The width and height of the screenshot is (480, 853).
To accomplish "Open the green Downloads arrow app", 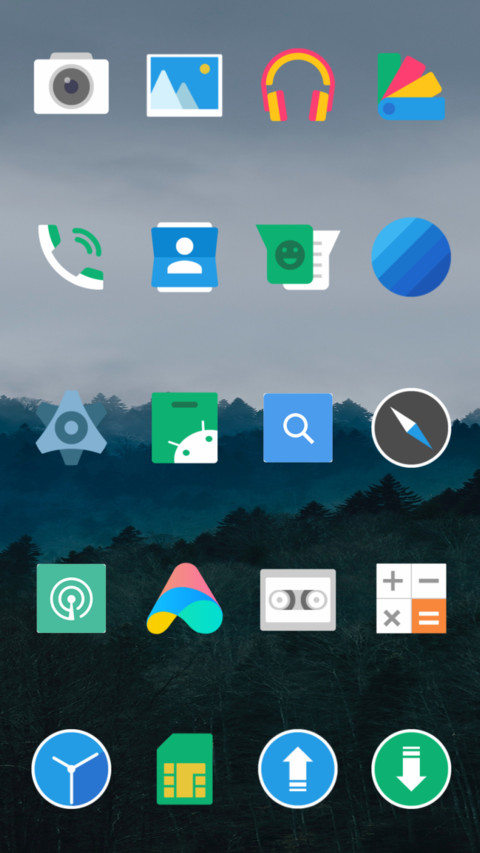I will tap(411, 769).
